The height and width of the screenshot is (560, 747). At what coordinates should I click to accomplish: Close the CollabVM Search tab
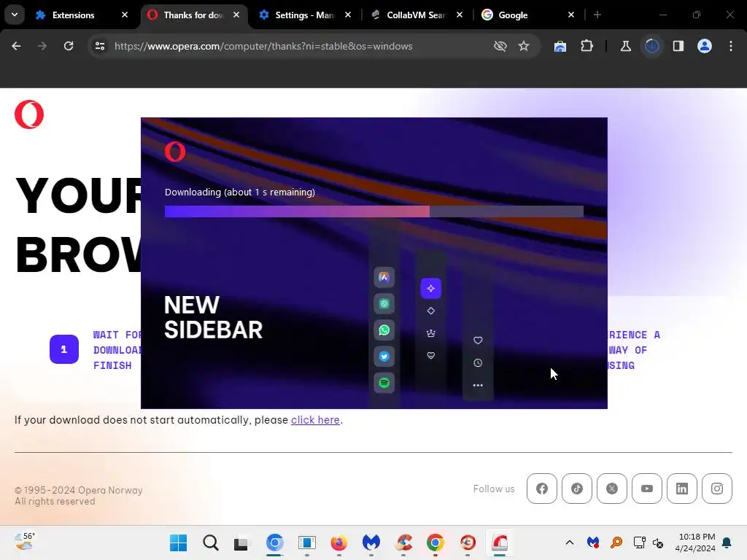[x=460, y=15]
